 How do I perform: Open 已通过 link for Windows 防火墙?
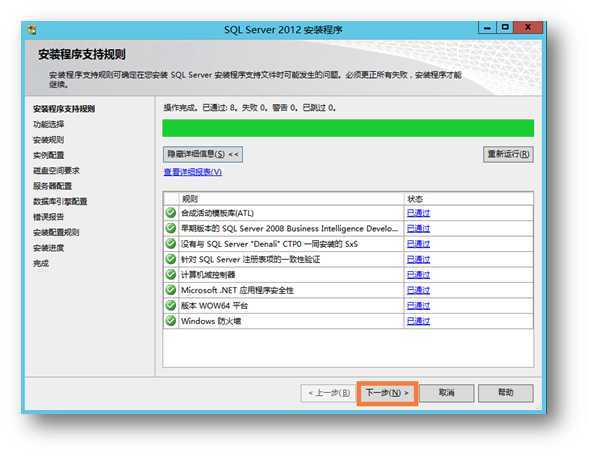coord(418,321)
